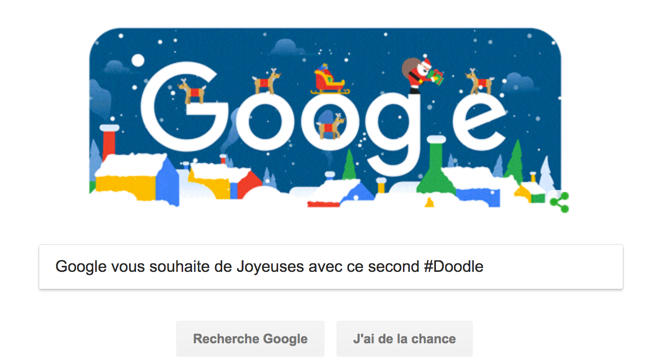This screenshot has width=660, height=361.
Task: Click the Recherche Google button
Action: click(x=250, y=339)
